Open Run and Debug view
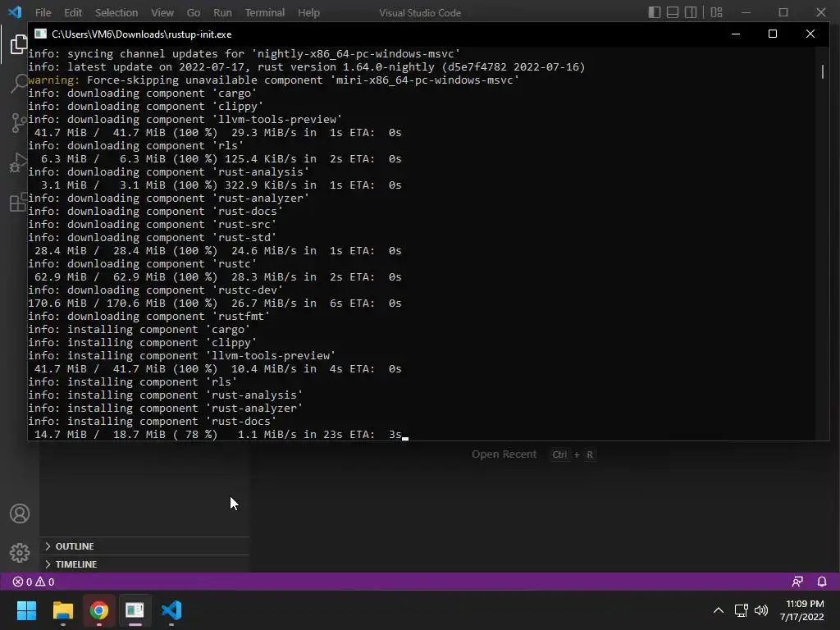Image resolution: width=840 pixels, height=630 pixels. [19, 162]
